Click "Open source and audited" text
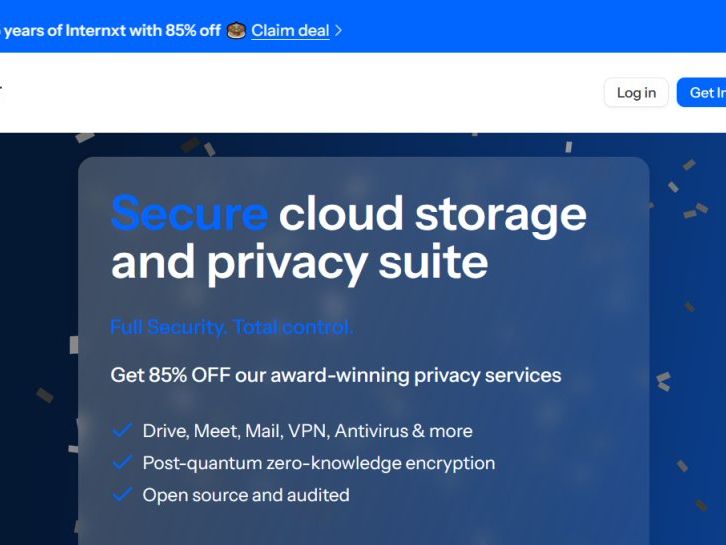Viewport: 726px width, 545px height. (x=246, y=495)
